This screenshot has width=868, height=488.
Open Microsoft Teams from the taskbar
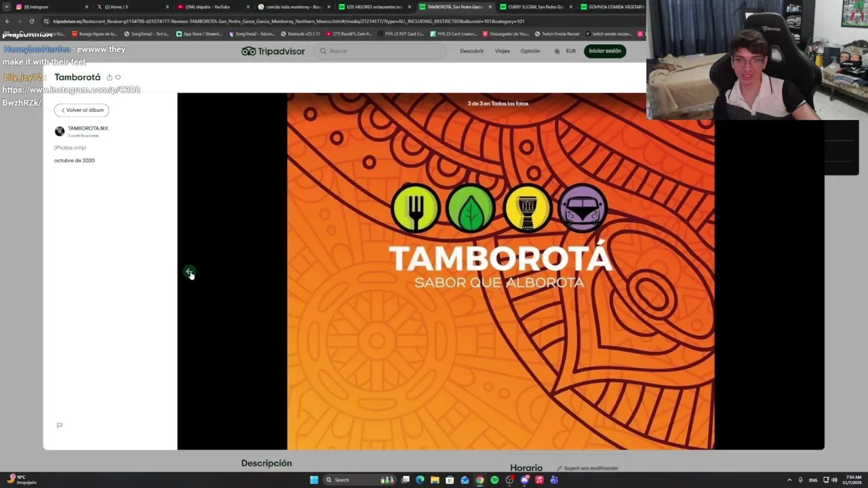pos(554,480)
